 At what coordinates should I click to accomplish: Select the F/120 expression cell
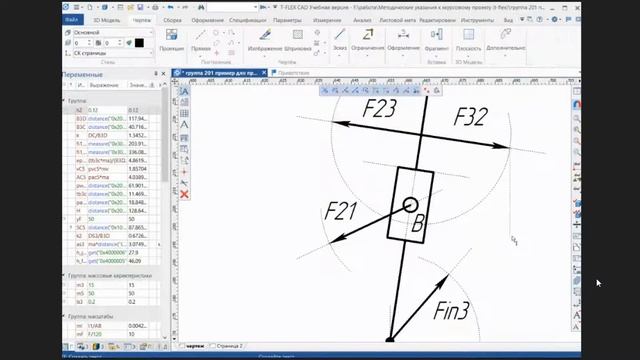[x=107, y=334]
